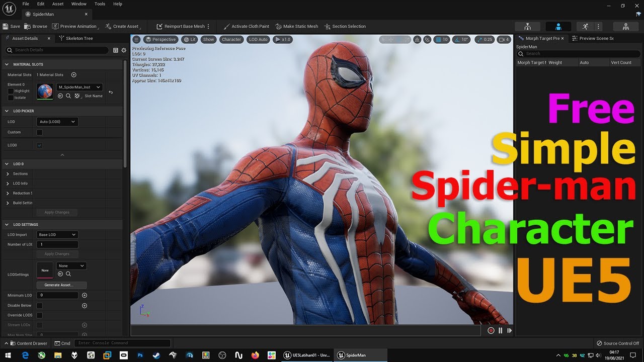Step forward one frame in preview
This screenshot has height=362, width=644.
point(509,330)
